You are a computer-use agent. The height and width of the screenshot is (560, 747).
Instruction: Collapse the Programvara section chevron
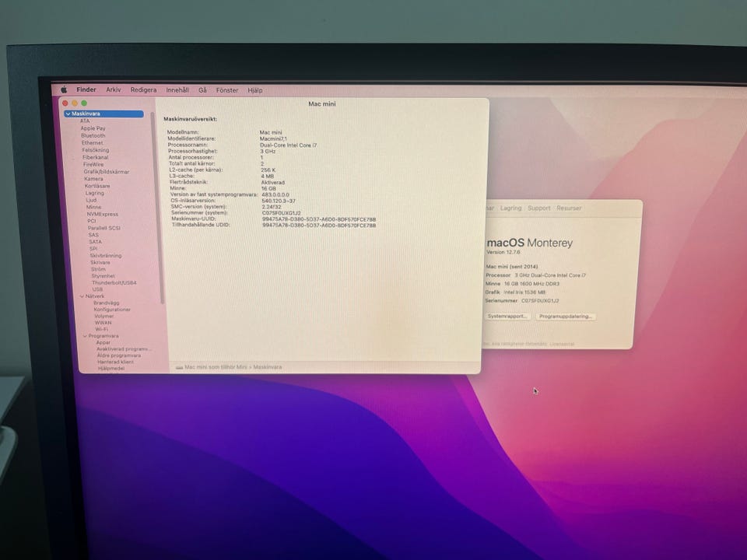(x=85, y=336)
